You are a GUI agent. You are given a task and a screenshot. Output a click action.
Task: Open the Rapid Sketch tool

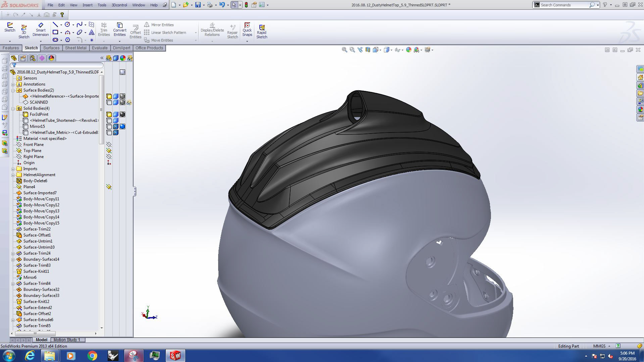point(262,32)
